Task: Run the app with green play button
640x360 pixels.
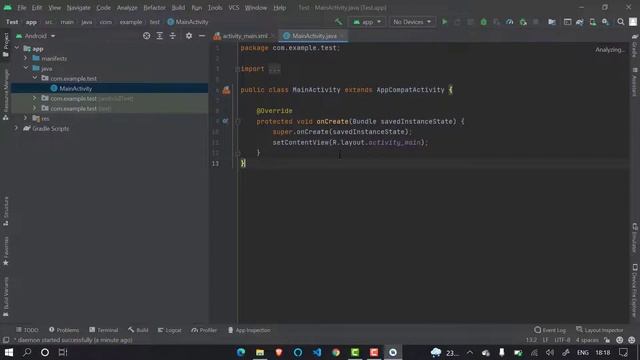Action: coord(444,22)
